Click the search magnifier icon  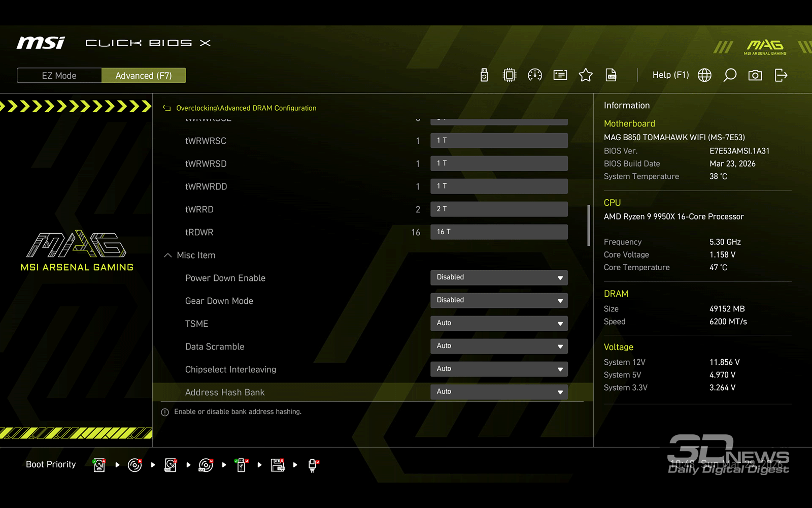pyautogui.click(x=730, y=75)
